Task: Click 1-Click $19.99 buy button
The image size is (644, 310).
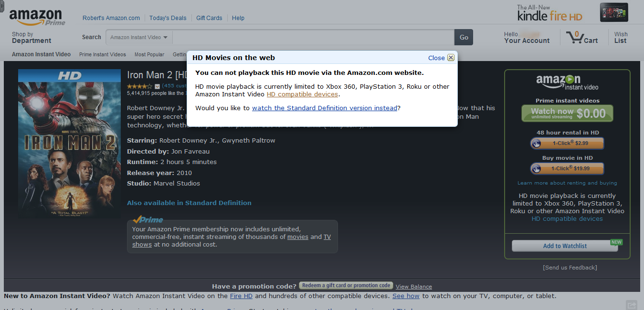Action: (567, 168)
